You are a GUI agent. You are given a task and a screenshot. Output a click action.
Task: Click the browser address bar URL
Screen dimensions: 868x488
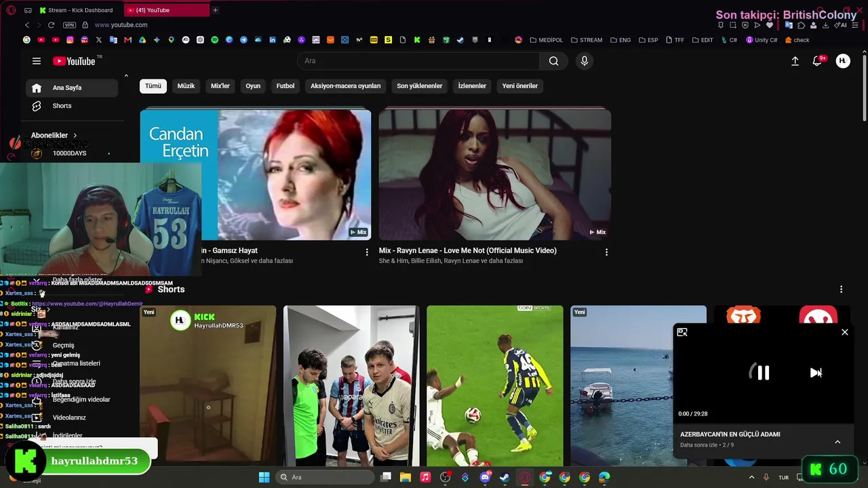[x=121, y=25]
